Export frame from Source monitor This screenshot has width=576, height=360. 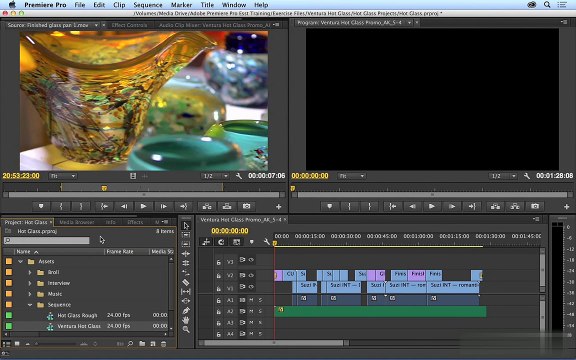(x=246, y=206)
